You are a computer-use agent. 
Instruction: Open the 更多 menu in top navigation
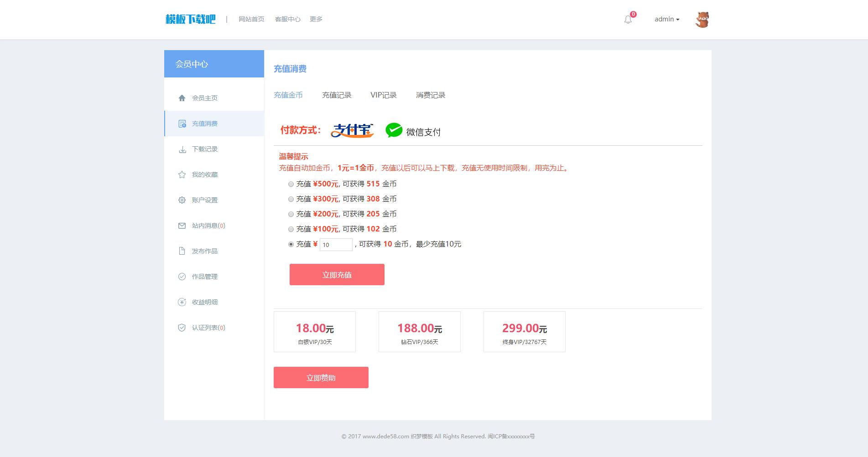(316, 19)
